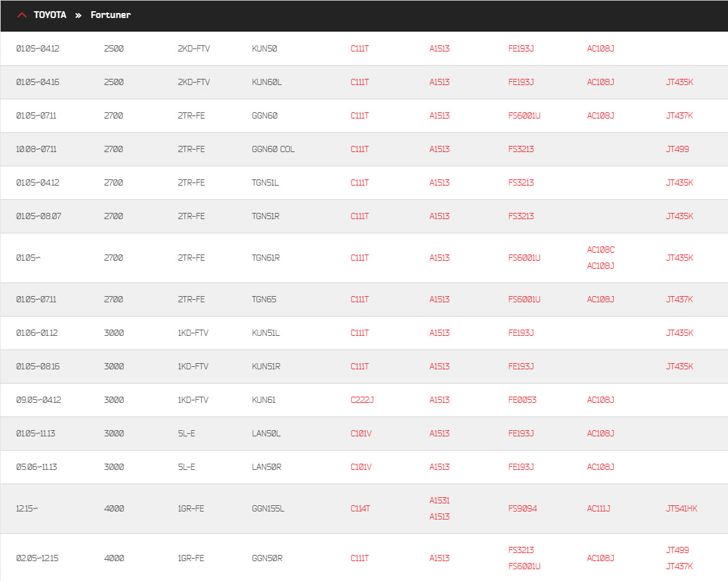Open AC108J link in KUN50 row
The image size is (728, 581).
600,49
